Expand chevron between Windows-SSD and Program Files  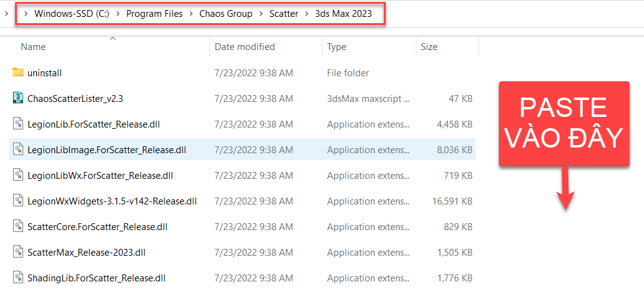[118, 14]
